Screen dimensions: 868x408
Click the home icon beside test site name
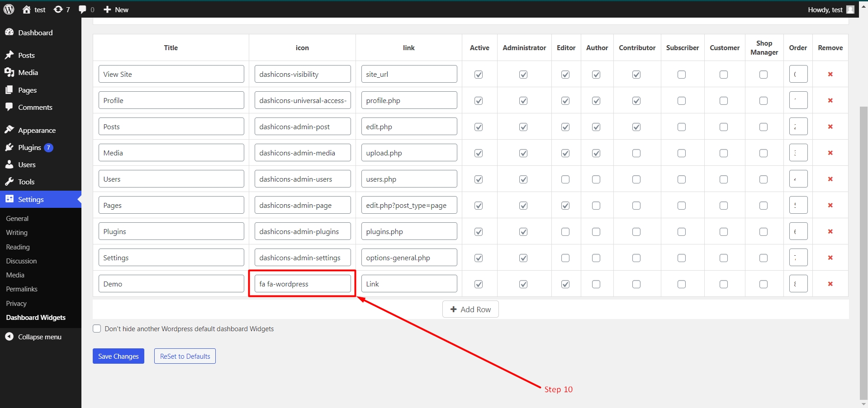pos(27,9)
